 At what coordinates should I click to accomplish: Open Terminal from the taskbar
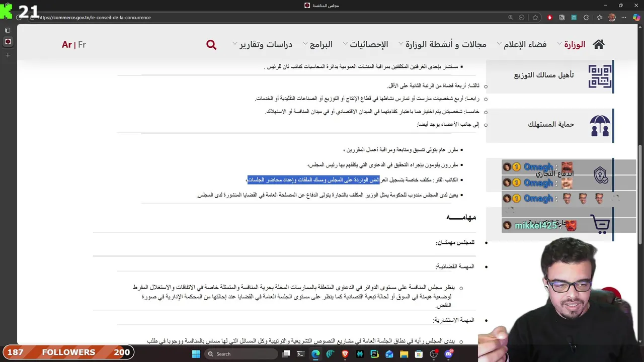coord(300,354)
